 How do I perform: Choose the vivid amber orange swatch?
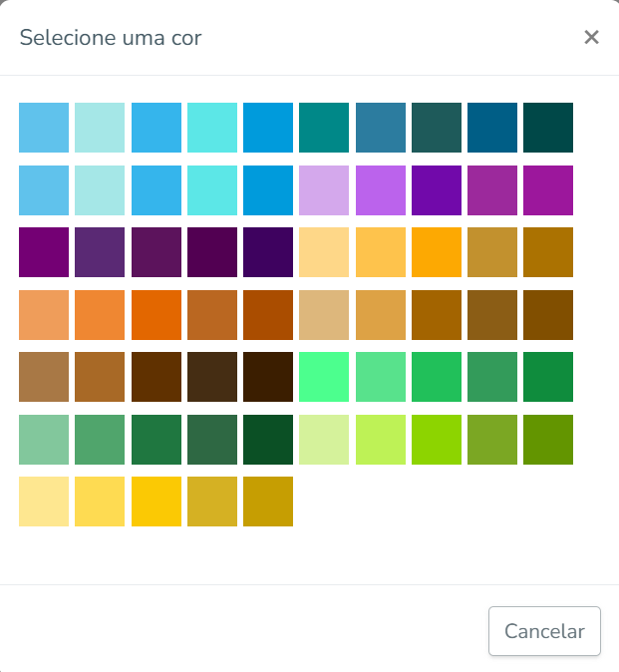click(x=437, y=252)
